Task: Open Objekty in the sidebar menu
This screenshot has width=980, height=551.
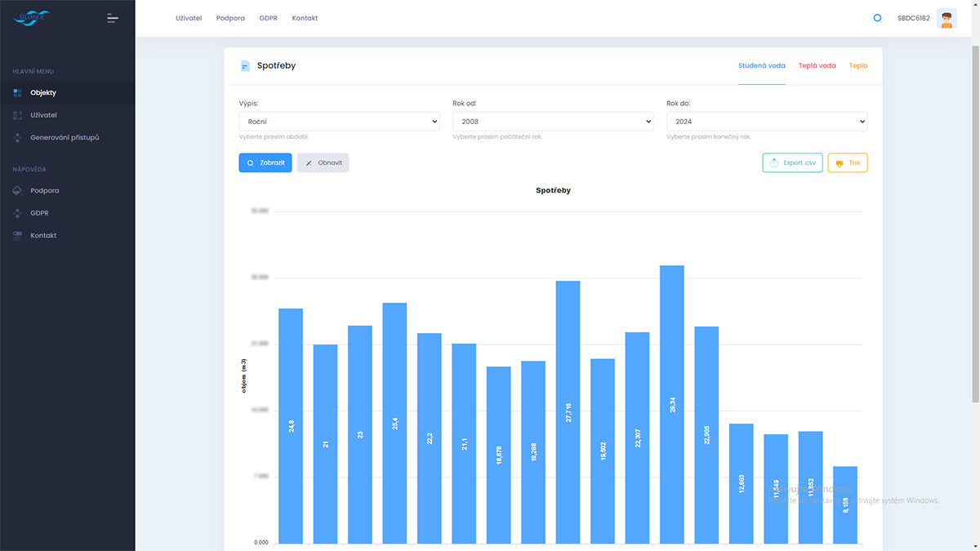Action: coord(67,92)
